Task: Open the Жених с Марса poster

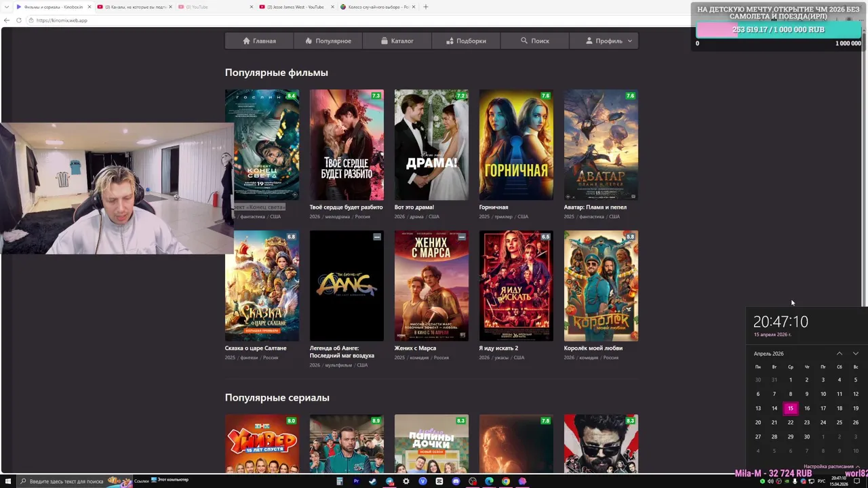Action: click(x=431, y=285)
